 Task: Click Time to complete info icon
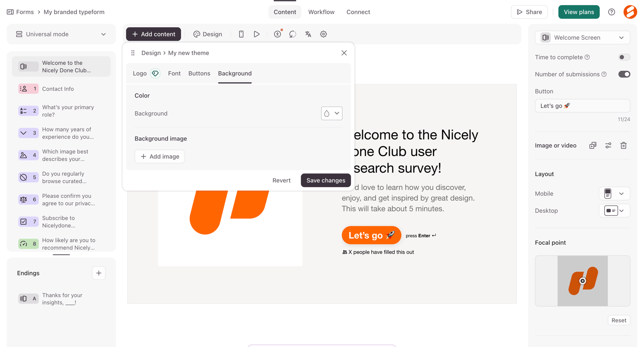(x=587, y=57)
